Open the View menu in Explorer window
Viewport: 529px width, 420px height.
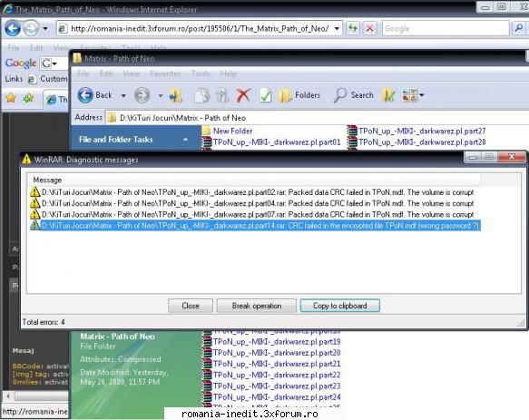[x=132, y=73]
